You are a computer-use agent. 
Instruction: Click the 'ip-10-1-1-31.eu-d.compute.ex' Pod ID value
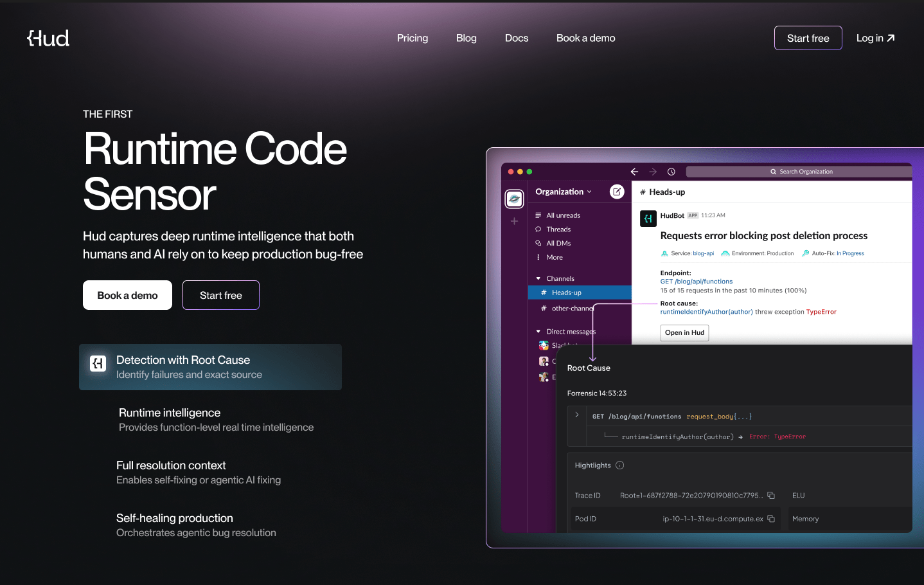pyautogui.click(x=713, y=519)
